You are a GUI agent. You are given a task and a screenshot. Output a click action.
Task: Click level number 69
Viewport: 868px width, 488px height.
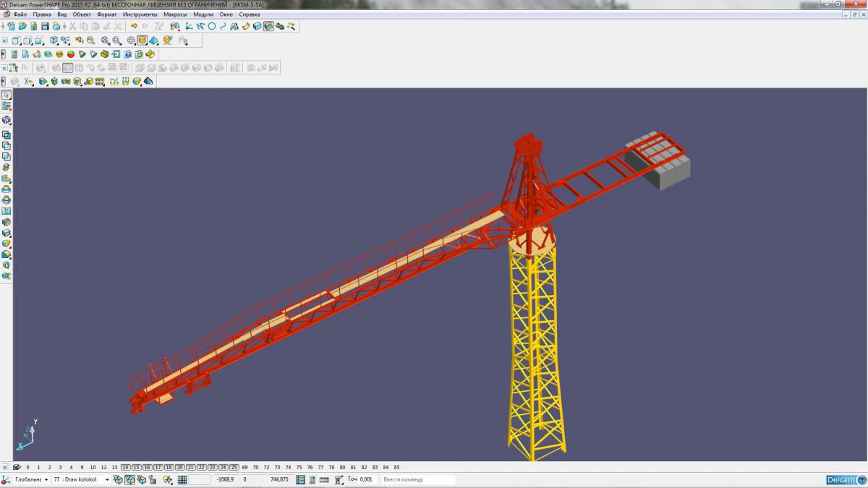click(x=244, y=467)
